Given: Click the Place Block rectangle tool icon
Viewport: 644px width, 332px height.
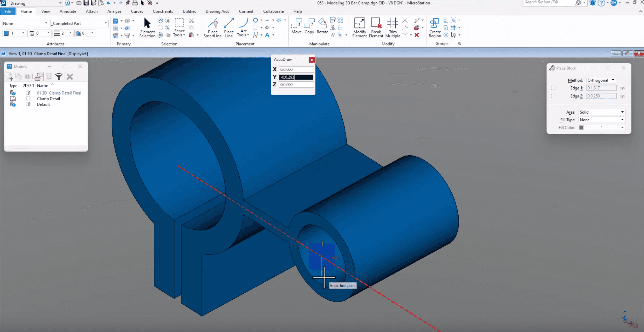Looking at the screenshot, I should (x=255, y=27).
